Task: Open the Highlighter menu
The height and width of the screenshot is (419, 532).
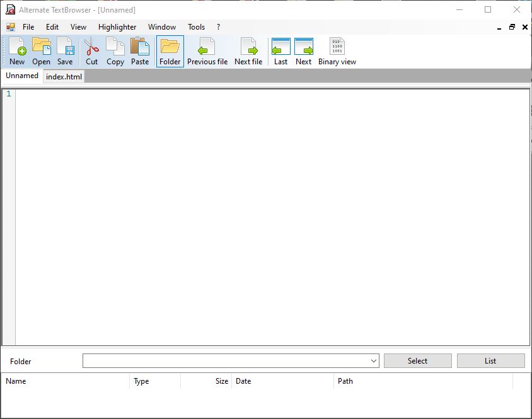Action: (x=117, y=27)
